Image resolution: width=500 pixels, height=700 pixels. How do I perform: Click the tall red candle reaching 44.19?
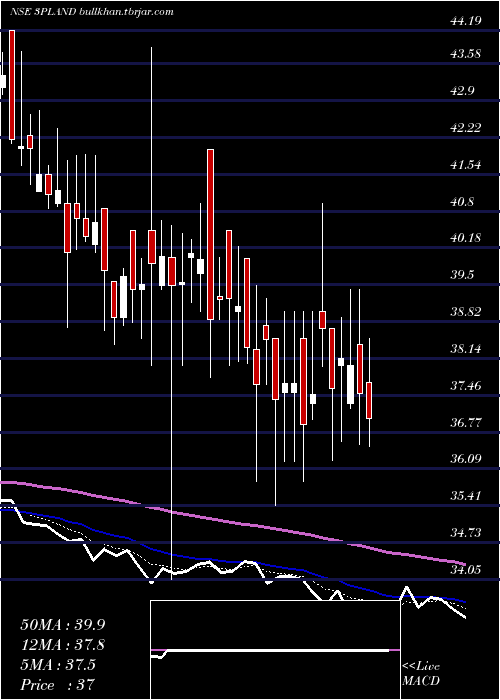pyautogui.click(x=12, y=85)
